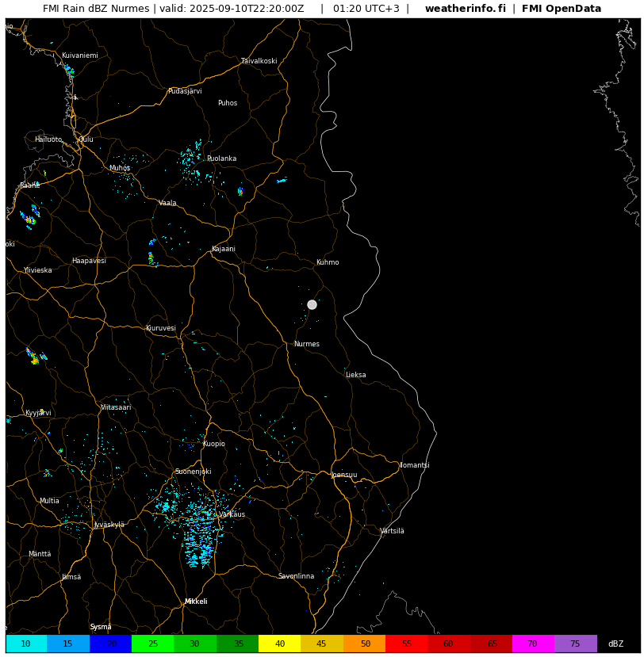644x657 pixels.
Task: Click the Jämsä city label
Action: coord(71,577)
